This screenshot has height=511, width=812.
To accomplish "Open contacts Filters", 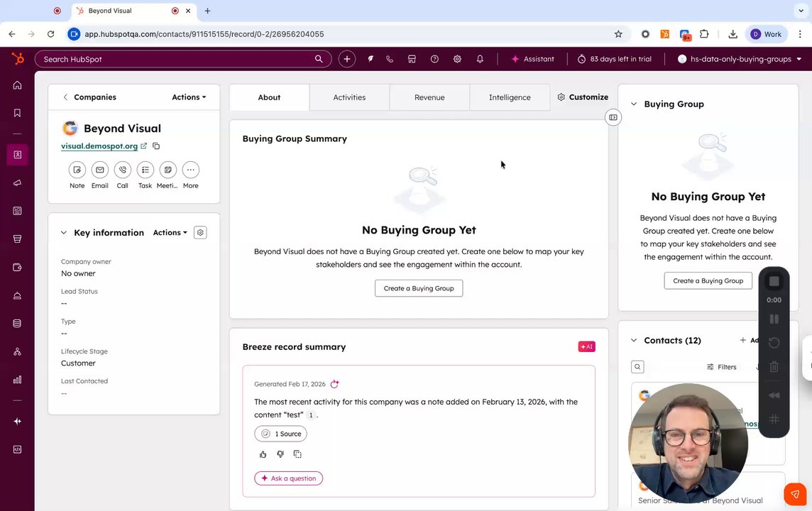I will pos(721,367).
